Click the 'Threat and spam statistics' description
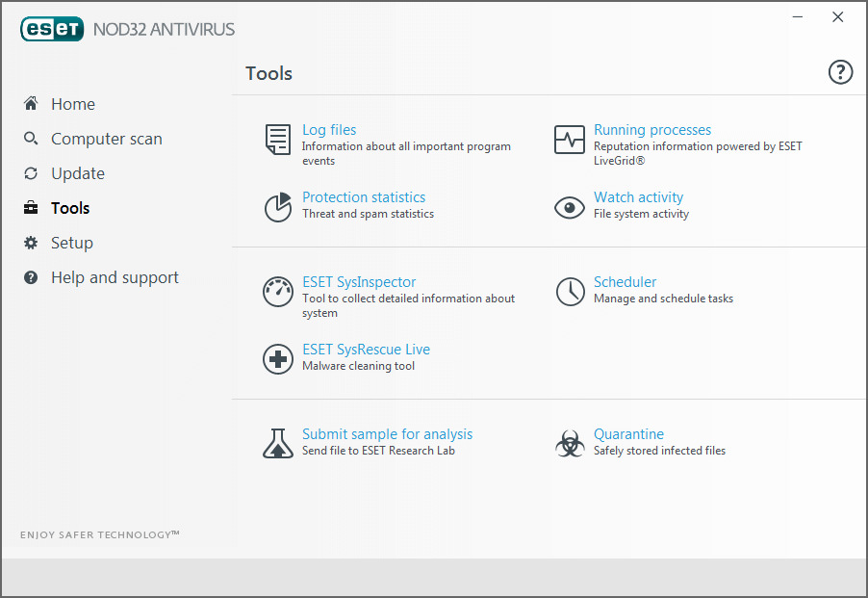Image resolution: width=868 pixels, height=598 pixels. (x=369, y=214)
